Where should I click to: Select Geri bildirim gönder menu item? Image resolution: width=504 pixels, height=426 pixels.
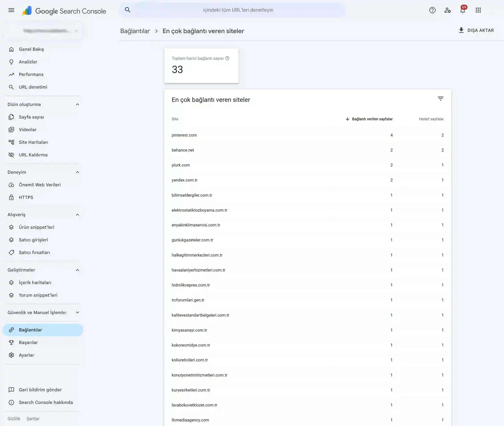point(43,390)
